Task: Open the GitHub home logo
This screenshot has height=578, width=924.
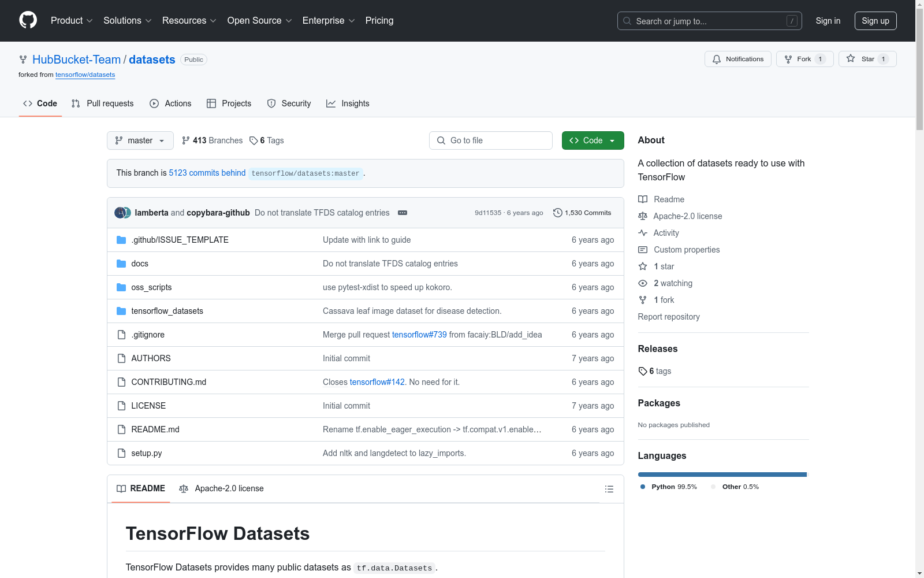Action: click(28, 20)
